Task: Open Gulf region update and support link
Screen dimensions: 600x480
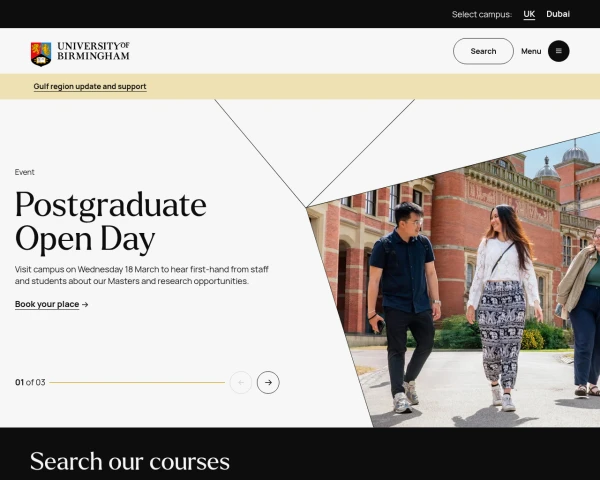Action: tap(90, 87)
